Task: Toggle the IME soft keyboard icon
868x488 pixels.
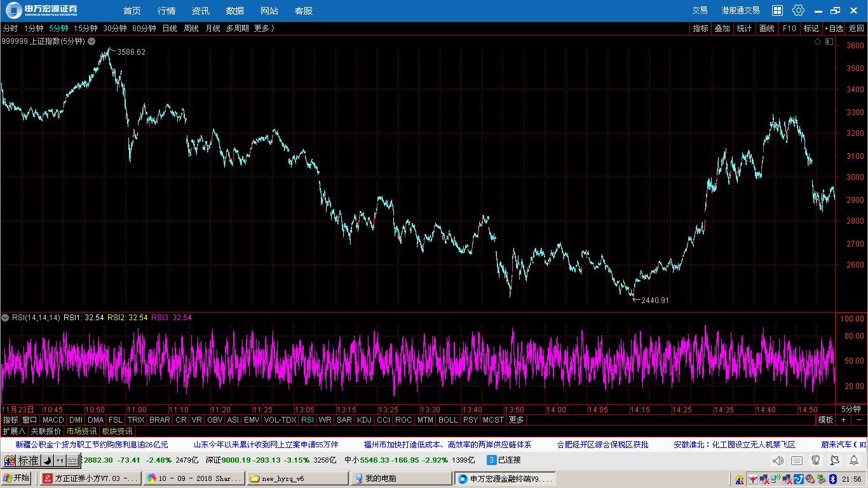Action: click(72, 460)
